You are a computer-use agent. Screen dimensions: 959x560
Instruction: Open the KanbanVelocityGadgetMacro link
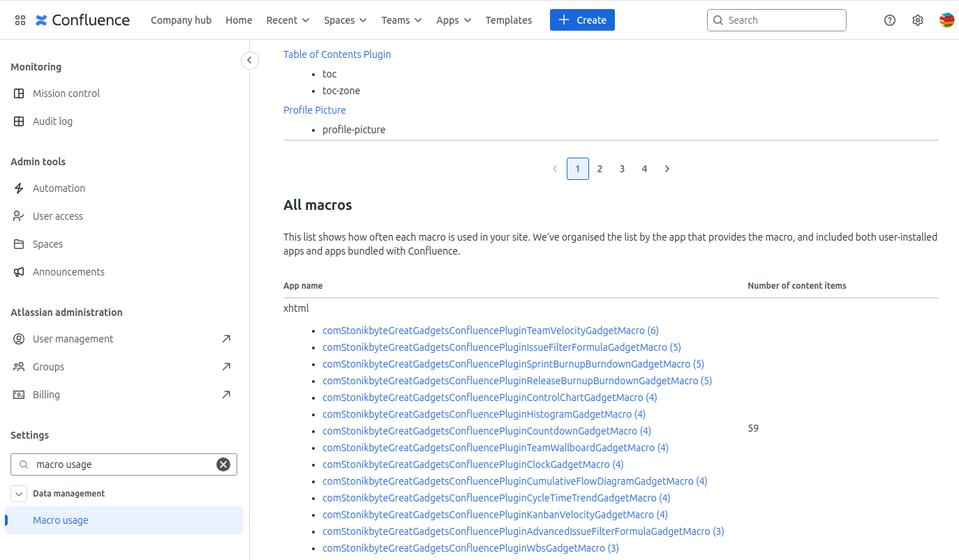(495, 515)
